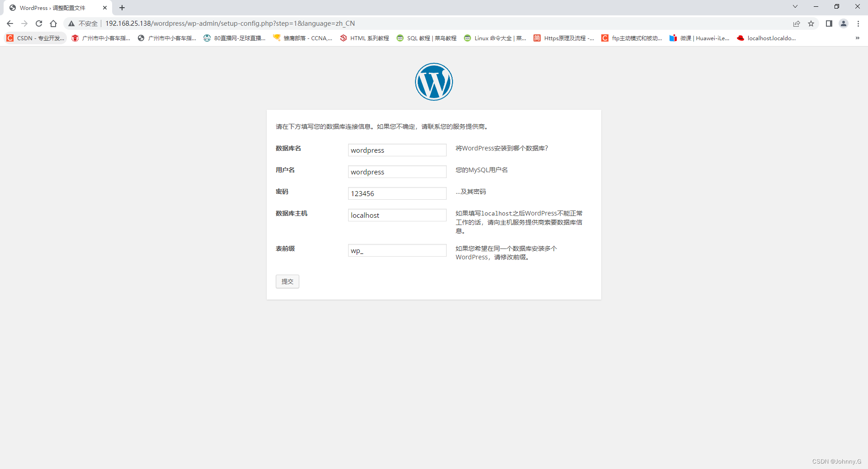The width and height of the screenshot is (868, 469).
Task: Click the 数据库名 label
Action: [x=288, y=148]
